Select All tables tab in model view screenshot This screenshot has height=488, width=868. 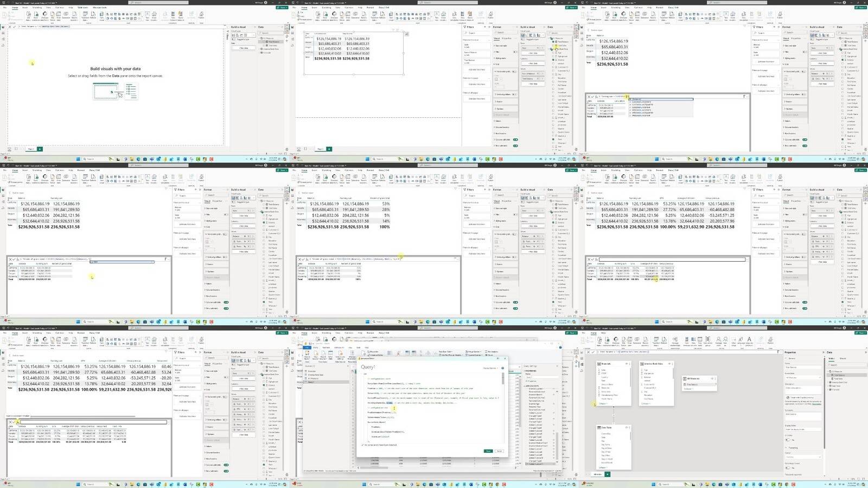[x=598, y=474]
